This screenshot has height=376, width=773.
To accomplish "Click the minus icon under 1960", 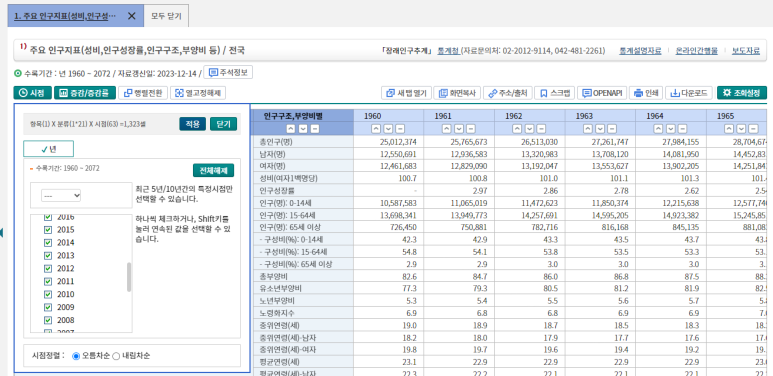I will coord(400,129).
